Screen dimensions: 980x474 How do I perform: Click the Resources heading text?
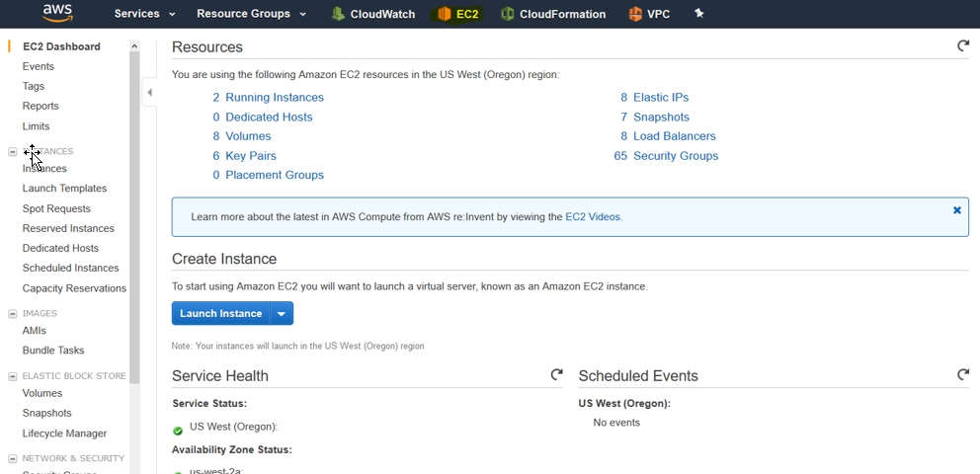206,46
